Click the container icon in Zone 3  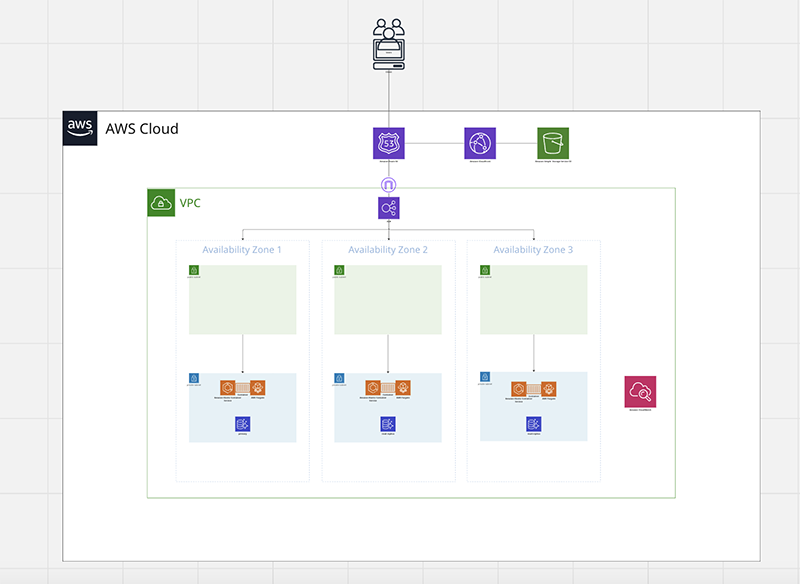(x=534, y=389)
